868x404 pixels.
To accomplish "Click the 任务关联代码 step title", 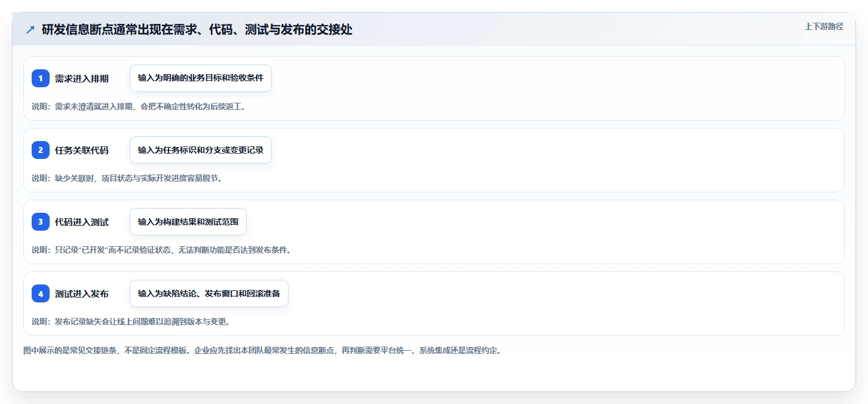I will (82, 151).
